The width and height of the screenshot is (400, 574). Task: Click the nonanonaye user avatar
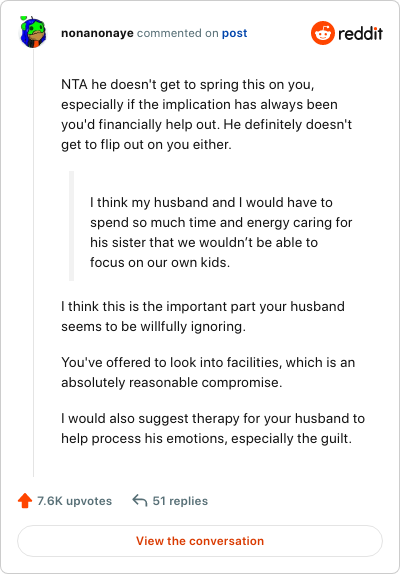(x=33, y=32)
